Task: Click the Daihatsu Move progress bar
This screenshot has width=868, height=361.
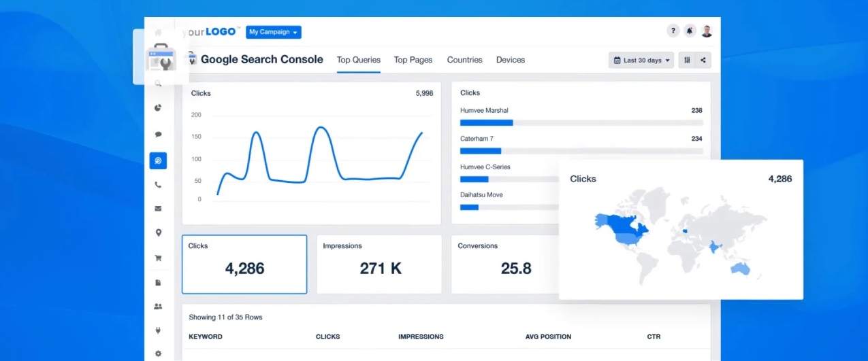Action: point(509,207)
